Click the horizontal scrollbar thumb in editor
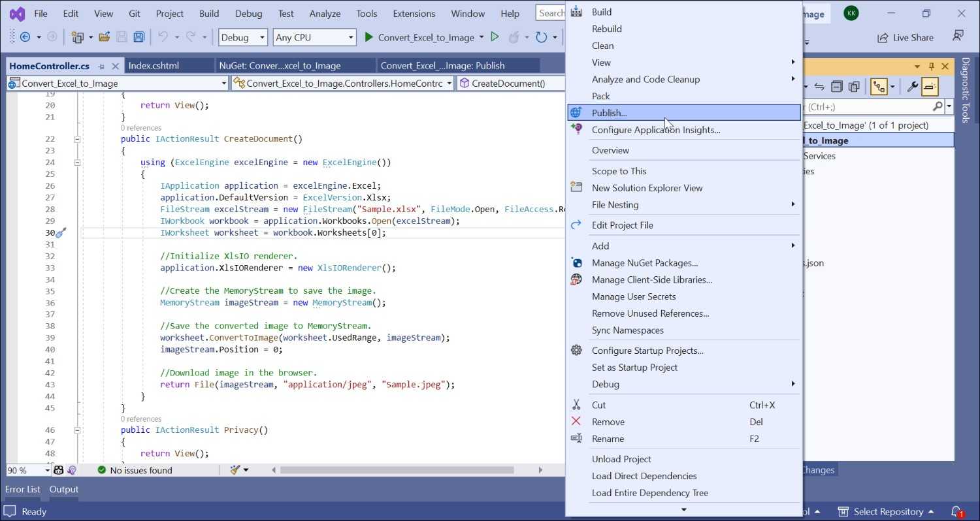Image resolution: width=980 pixels, height=521 pixels. tap(397, 470)
